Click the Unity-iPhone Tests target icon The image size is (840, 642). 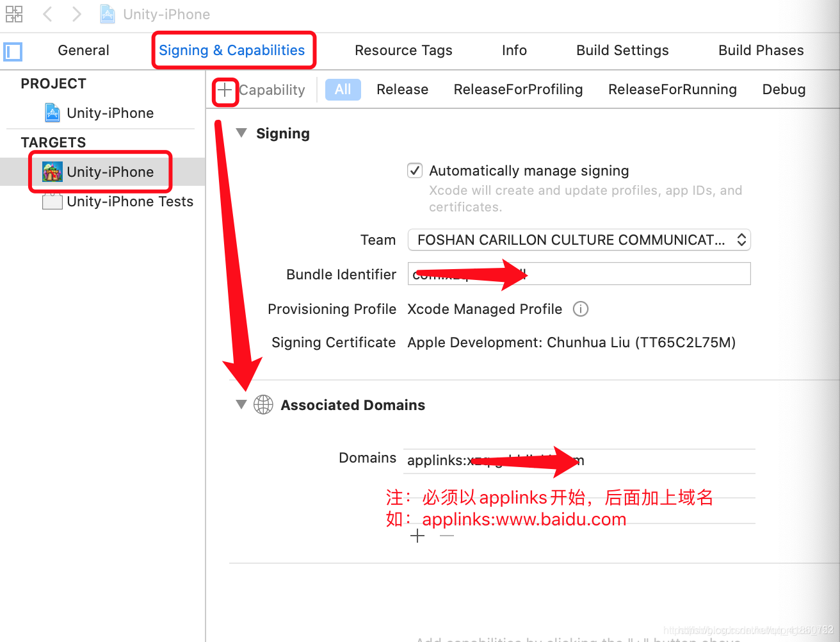click(x=52, y=201)
